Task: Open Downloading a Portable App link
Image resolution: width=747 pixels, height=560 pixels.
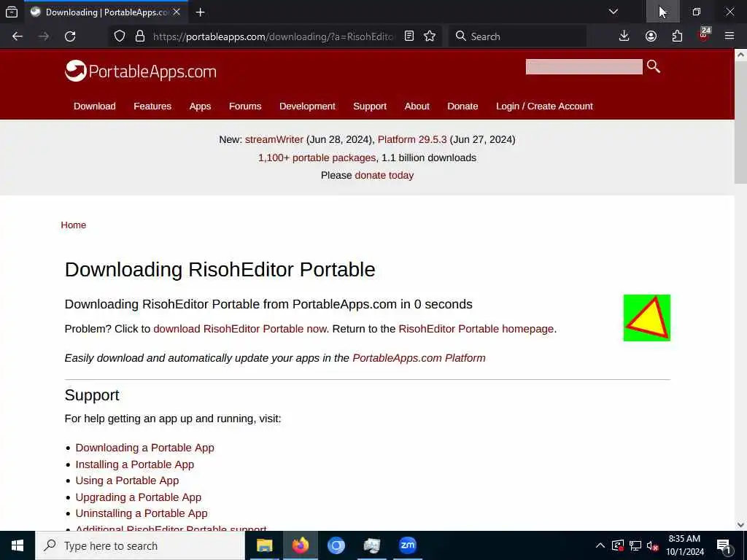Action: pyautogui.click(x=145, y=448)
